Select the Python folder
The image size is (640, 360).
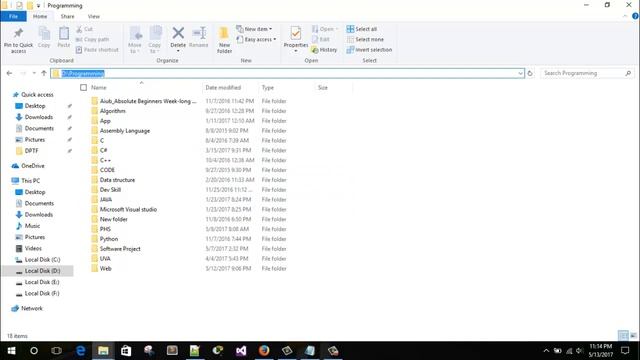tap(109, 239)
